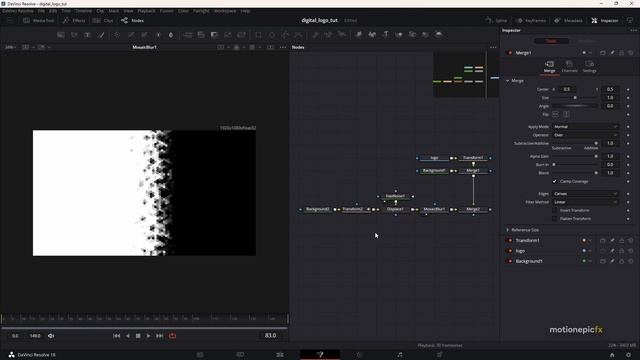640x360 pixels.
Task: Open the viewer options three-dot menu
Action: click(x=283, y=47)
